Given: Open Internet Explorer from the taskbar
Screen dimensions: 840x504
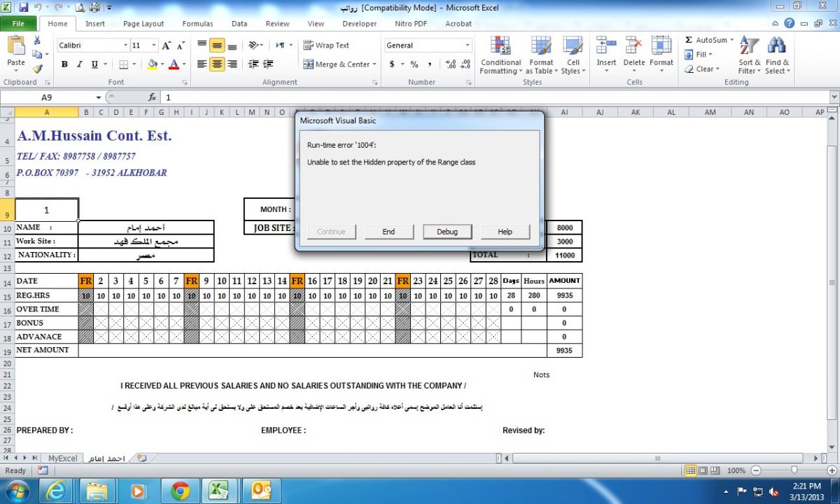Looking at the screenshot, I should click(x=56, y=491).
